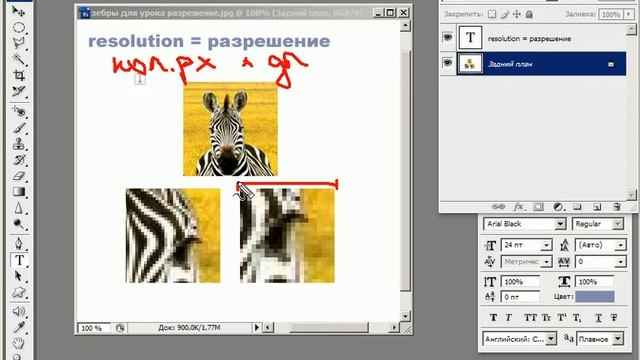This screenshot has height=360, width=640.
Task: Toggle Faux Italic style
Action: coord(509,317)
